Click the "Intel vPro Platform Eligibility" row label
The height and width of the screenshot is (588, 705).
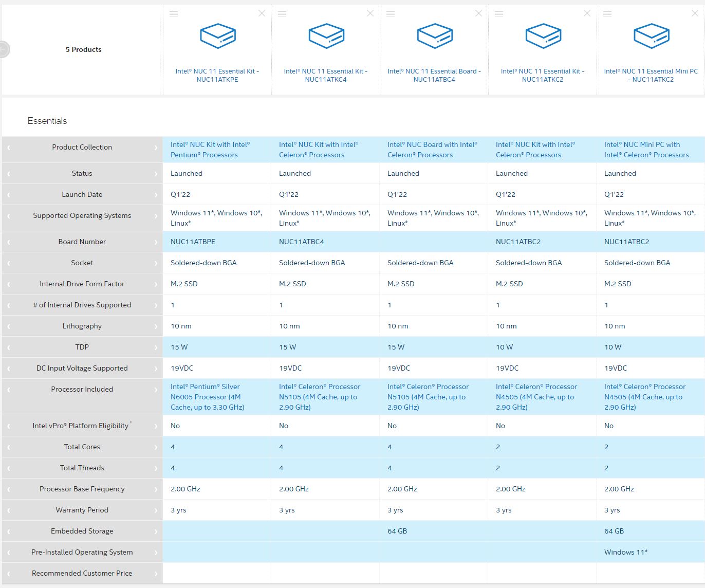(82, 426)
